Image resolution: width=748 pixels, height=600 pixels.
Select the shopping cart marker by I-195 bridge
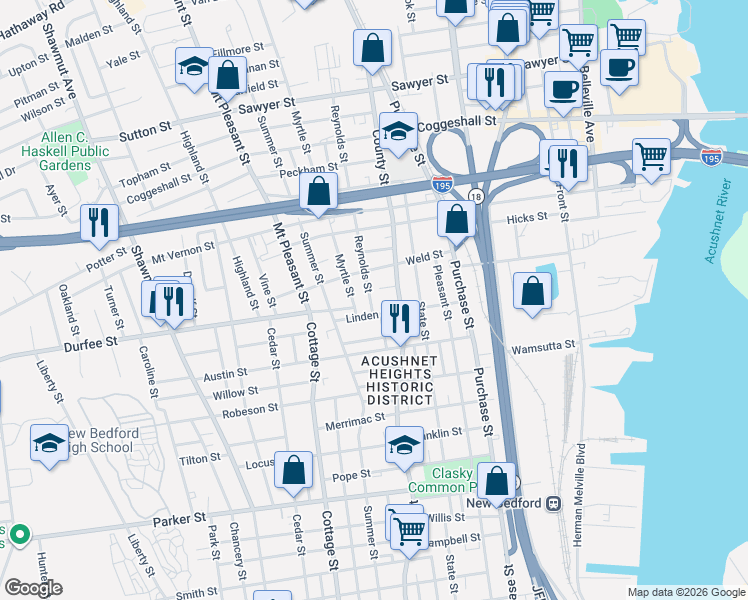(x=652, y=159)
